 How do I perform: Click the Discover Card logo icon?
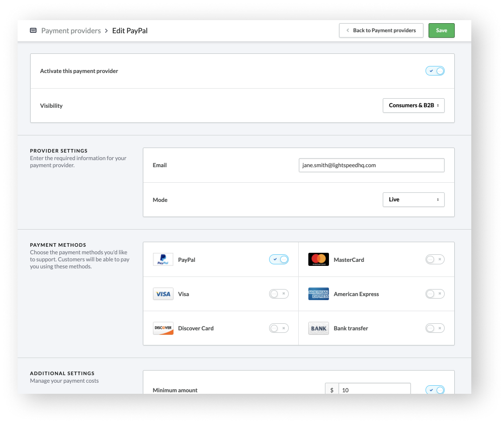(x=163, y=328)
